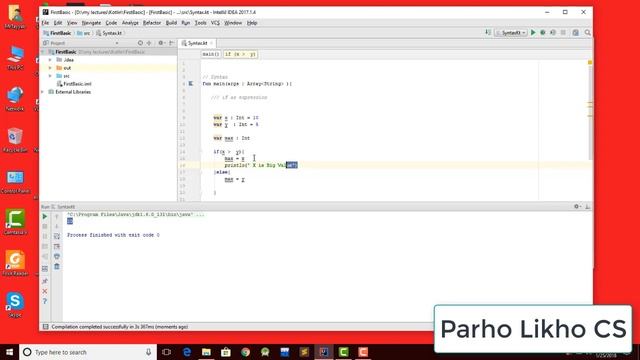Open the Navigate menu

[x=91, y=23]
